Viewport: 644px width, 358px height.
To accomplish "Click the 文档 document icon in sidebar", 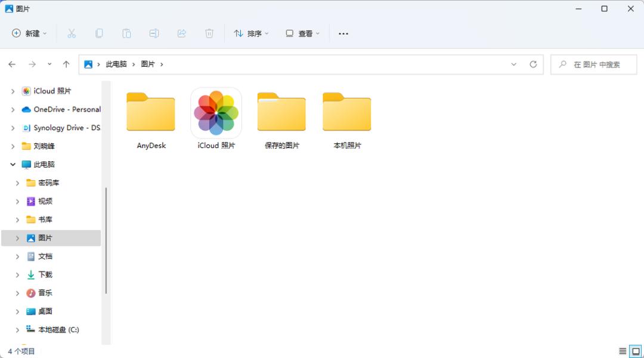I will pyautogui.click(x=31, y=257).
